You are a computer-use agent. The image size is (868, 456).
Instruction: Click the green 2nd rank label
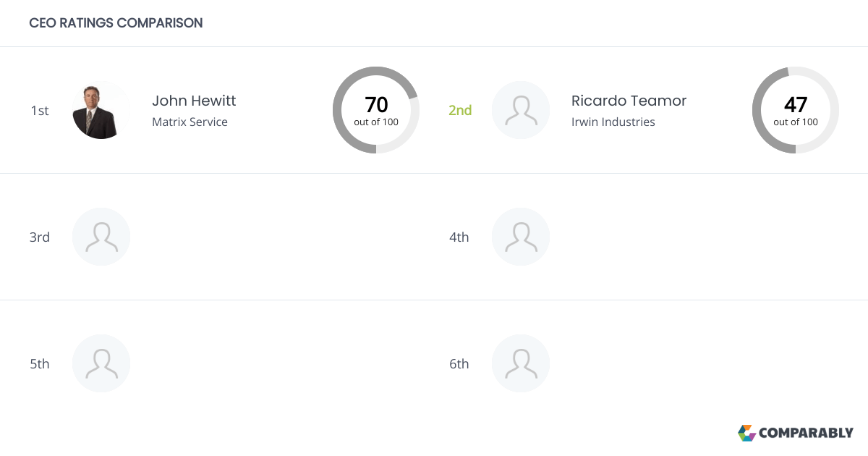[460, 111]
